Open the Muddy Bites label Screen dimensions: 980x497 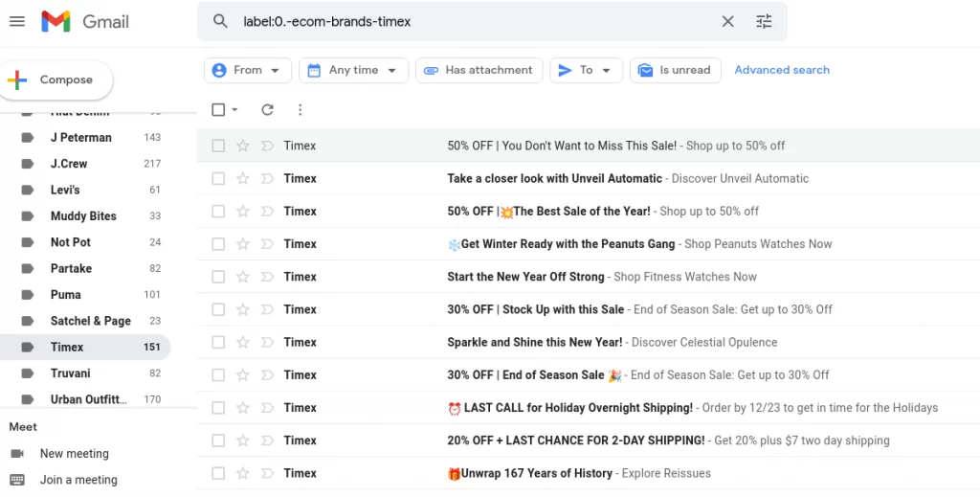tap(85, 216)
